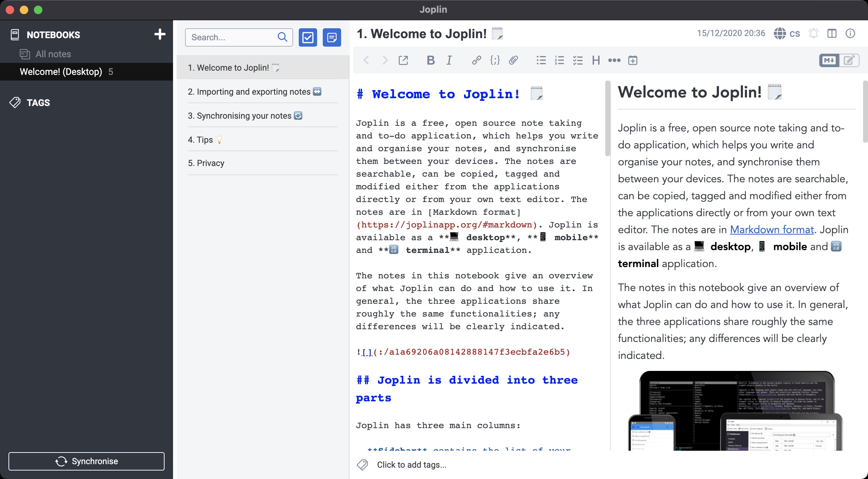
Task: Follow the Markdown format link
Action: (772, 230)
